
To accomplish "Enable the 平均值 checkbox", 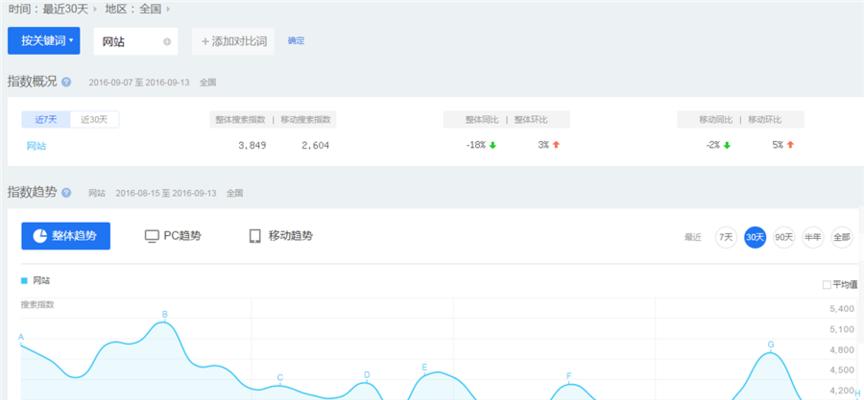I will click(x=826, y=284).
